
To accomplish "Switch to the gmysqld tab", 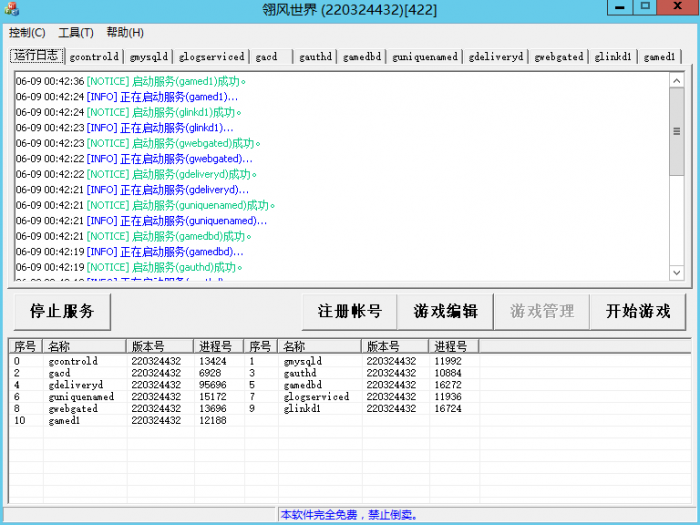I will (x=148, y=57).
